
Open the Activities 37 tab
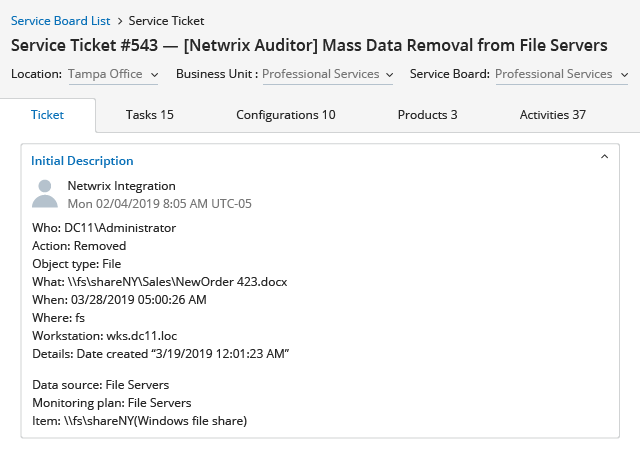pyautogui.click(x=553, y=115)
